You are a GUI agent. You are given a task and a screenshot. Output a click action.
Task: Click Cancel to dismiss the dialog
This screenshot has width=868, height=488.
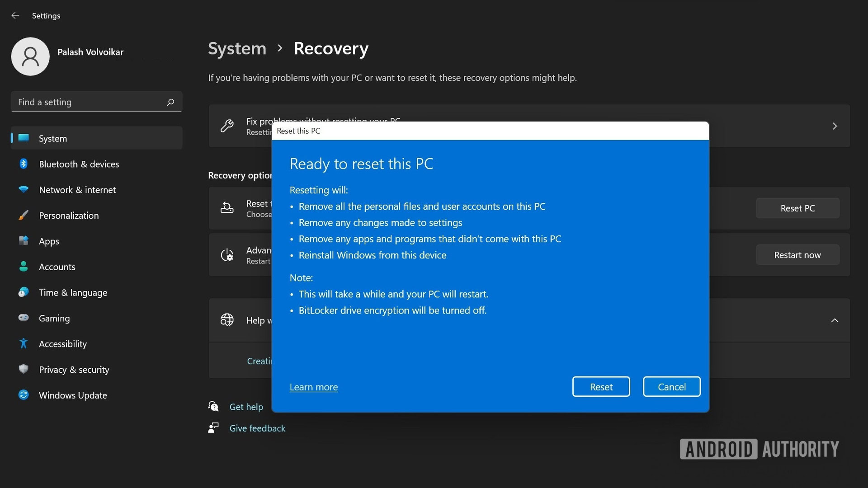pos(671,386)
